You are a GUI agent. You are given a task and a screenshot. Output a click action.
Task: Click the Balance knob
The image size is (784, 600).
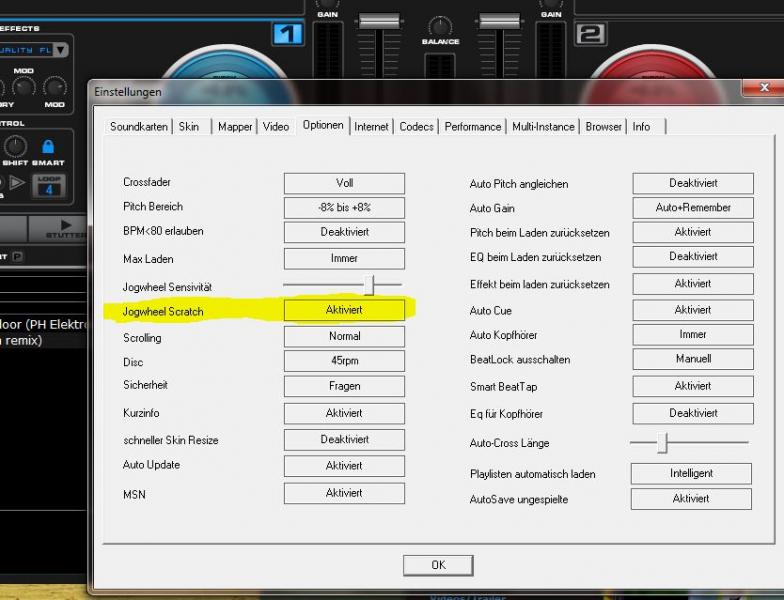coord(440,26)
